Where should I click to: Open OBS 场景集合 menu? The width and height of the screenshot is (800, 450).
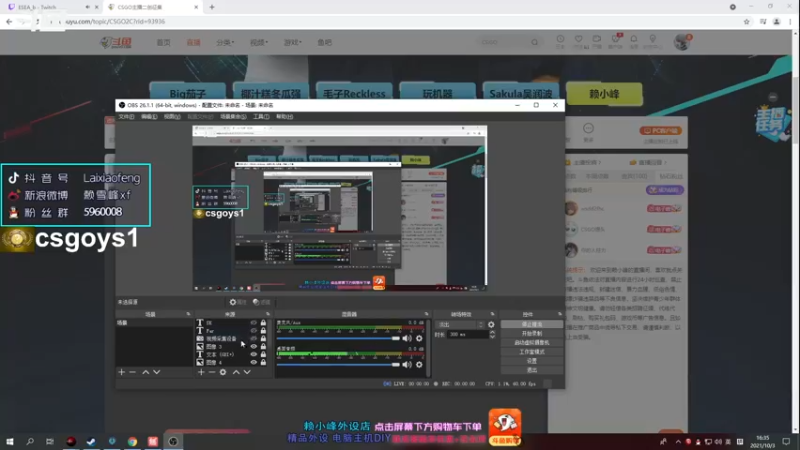tap(233, 117)
